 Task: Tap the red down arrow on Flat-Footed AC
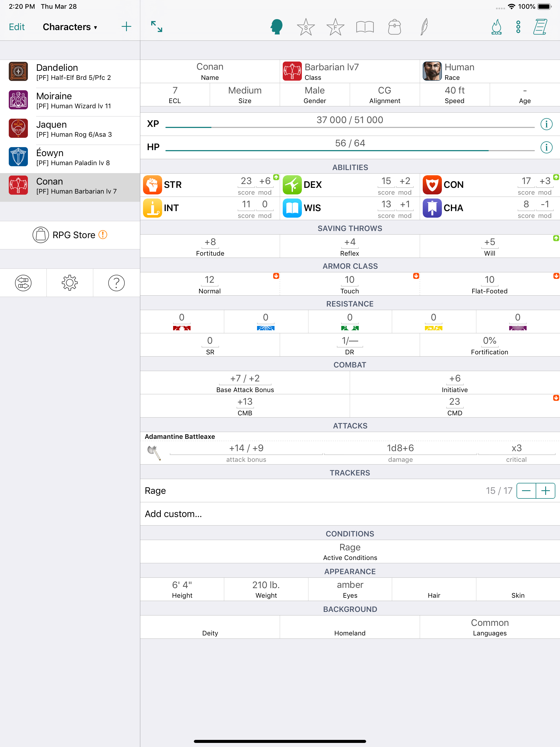pos(556,276)
